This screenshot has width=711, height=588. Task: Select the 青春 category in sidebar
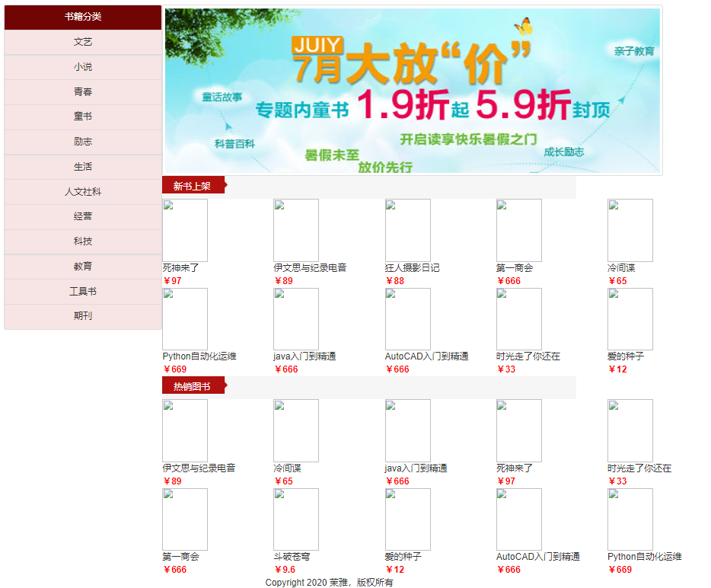point(83,92)
